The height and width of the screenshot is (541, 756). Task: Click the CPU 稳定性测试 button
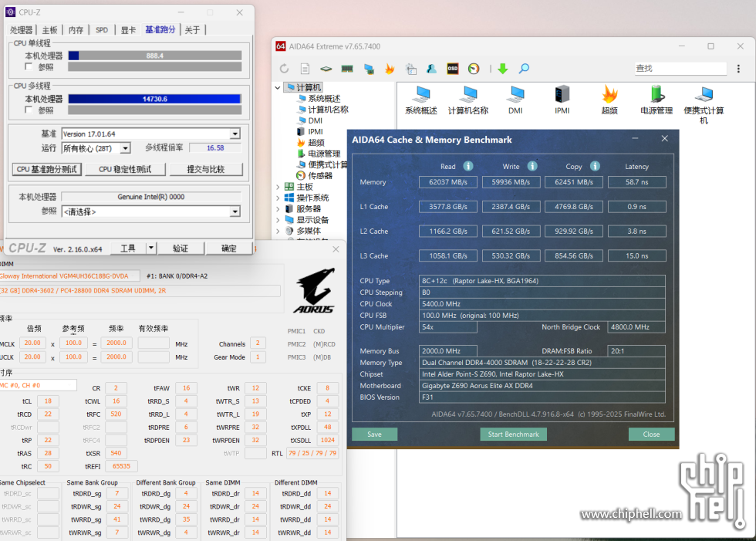(127, 169)
